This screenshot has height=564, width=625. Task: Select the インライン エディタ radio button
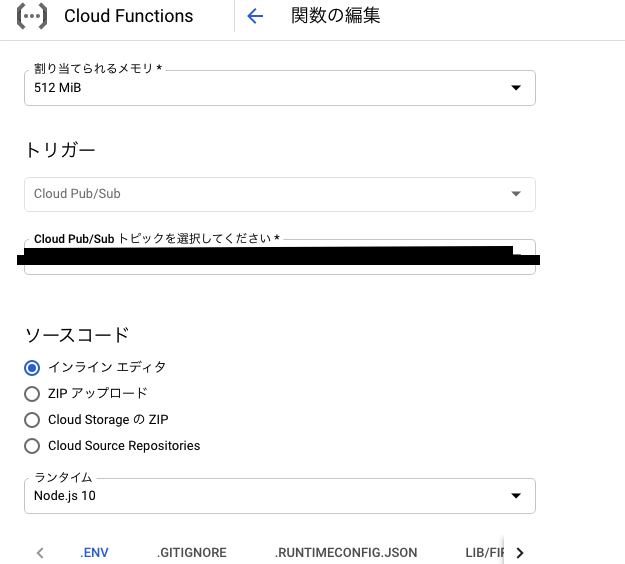32,367
